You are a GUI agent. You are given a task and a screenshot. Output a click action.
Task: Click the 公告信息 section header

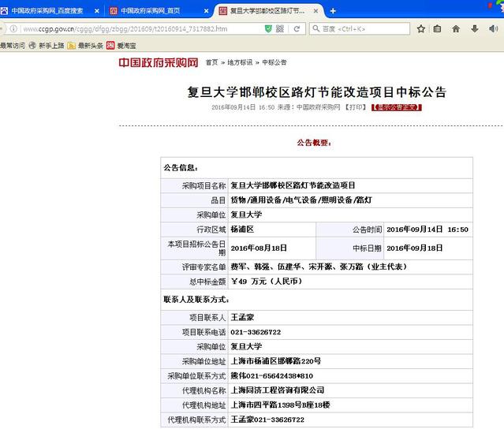click(181, 168)
